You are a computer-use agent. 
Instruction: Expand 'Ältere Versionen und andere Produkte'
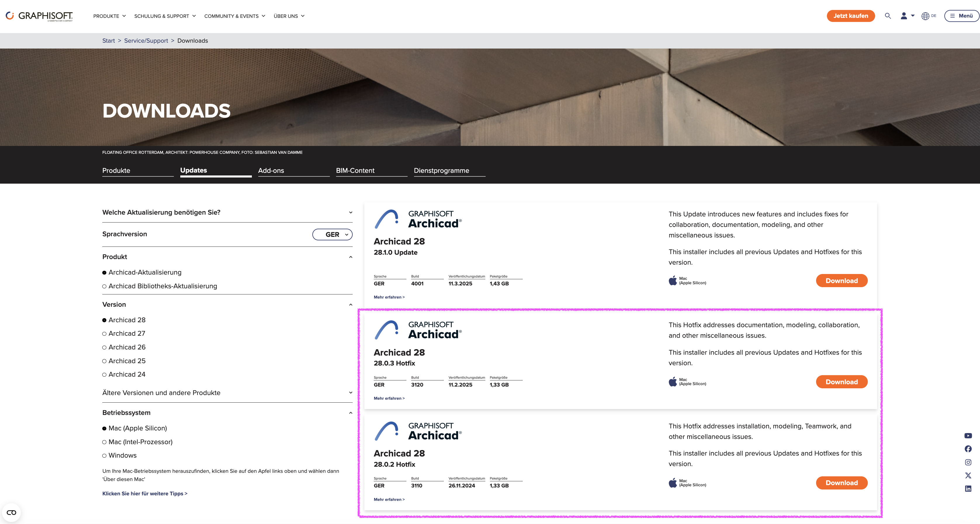coord(228,393)
